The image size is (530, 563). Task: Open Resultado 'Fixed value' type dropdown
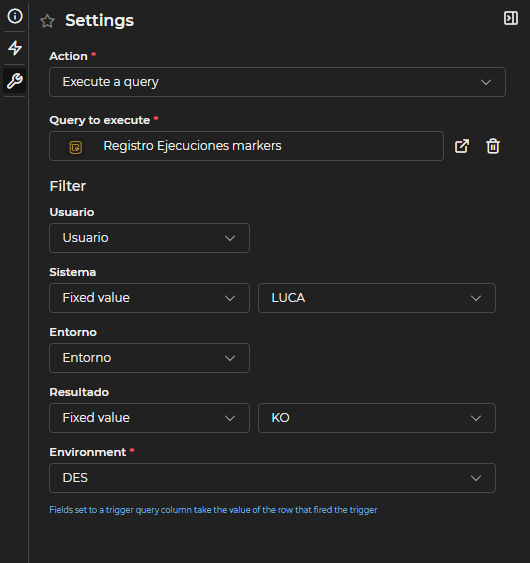pyautogui.click(x=149, y=418)
